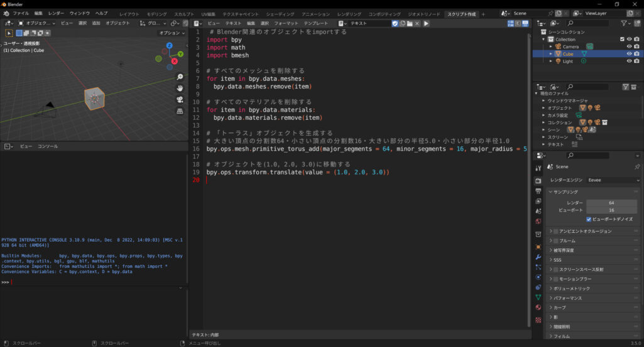
Task: Open the Window menu
Action: (79, 14)
